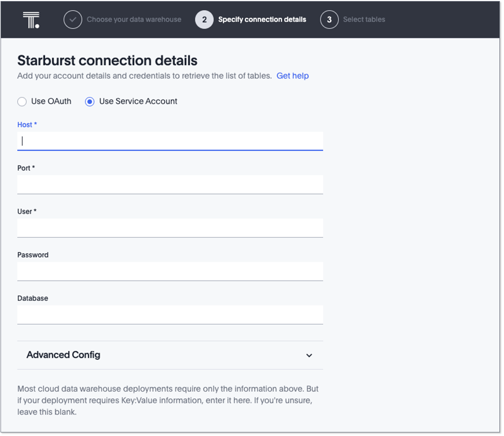
Task: Click the step 2 number circle
Action: [204, 20]
